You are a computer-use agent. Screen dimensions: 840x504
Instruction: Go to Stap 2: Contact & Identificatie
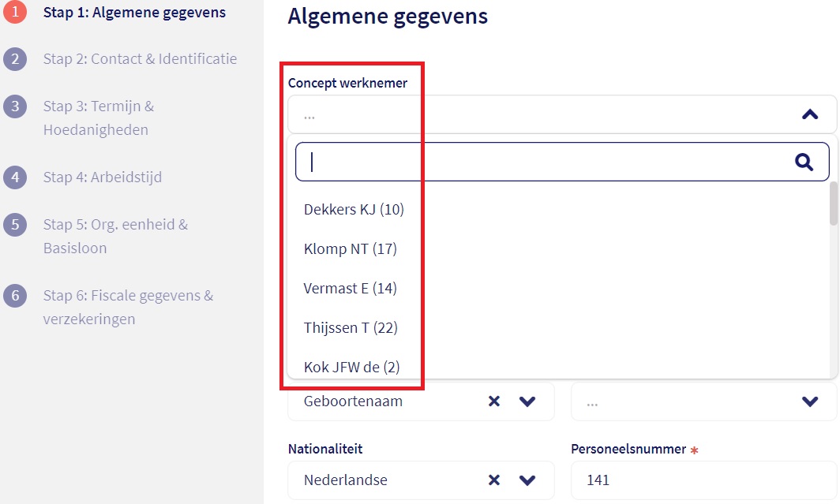tap(140, 59)
